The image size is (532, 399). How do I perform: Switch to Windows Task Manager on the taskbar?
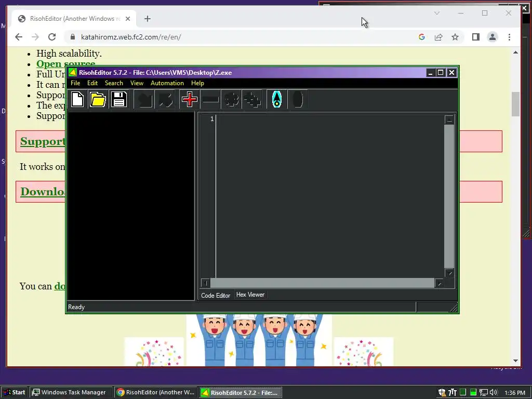[x=70, y=392]
